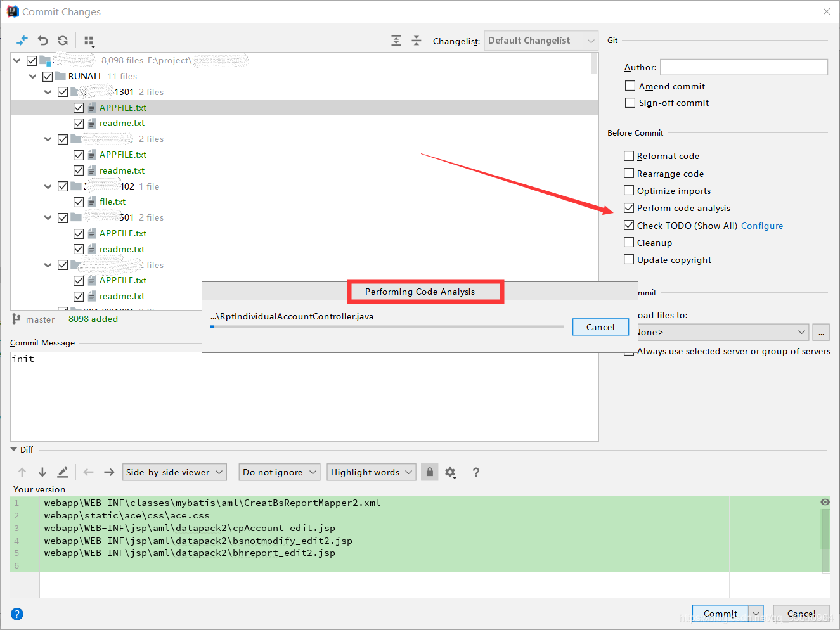Check the Amend commit option
Screen dimensions: 840x630
630,85
